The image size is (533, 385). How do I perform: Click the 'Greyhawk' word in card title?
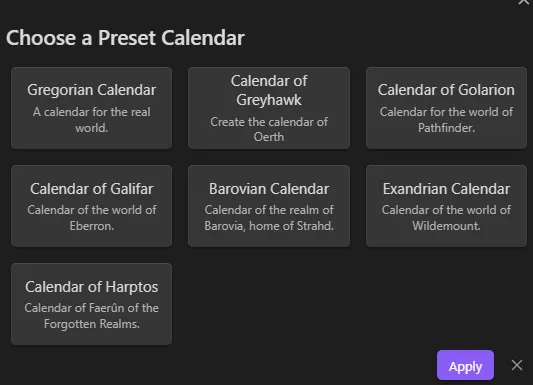pyautogui.click(x=269, y=100)
